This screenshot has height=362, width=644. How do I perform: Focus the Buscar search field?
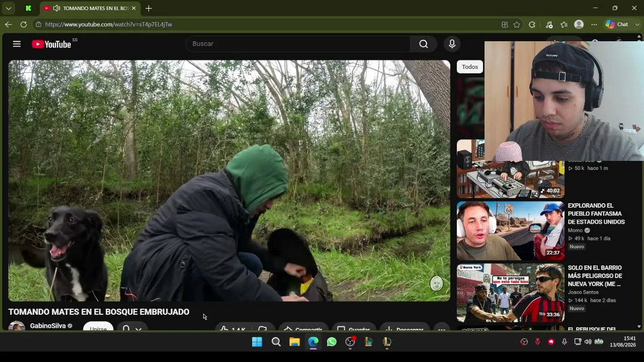click(x=298, y=44)
